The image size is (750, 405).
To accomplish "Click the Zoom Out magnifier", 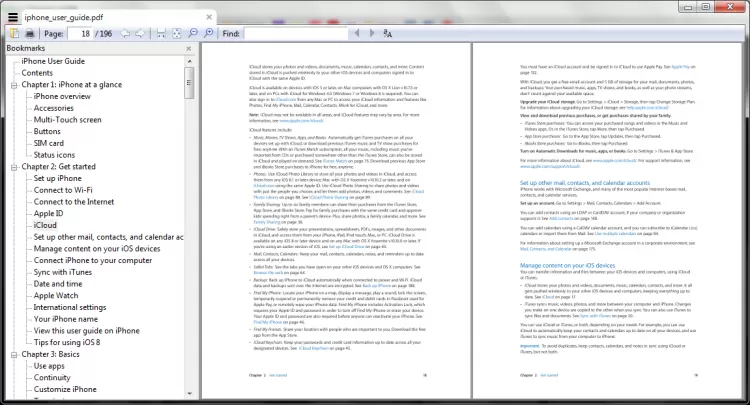I will [193, 33].
